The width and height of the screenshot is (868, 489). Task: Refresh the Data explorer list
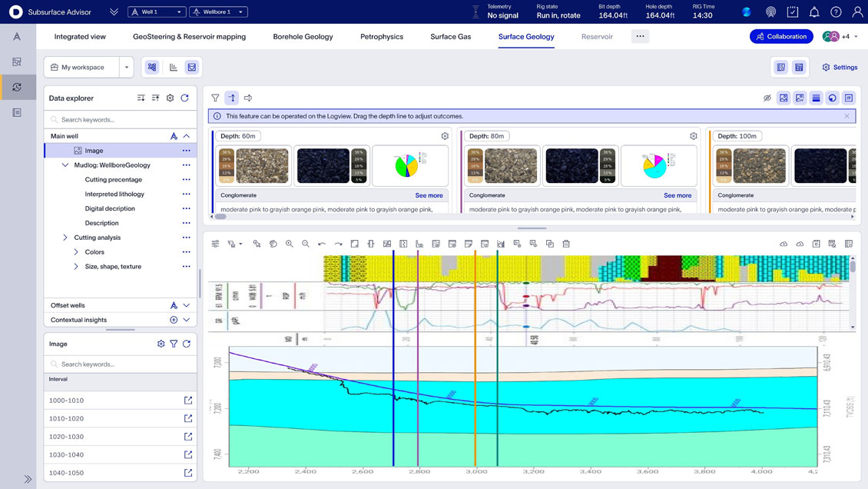click(x=184, y=98)
